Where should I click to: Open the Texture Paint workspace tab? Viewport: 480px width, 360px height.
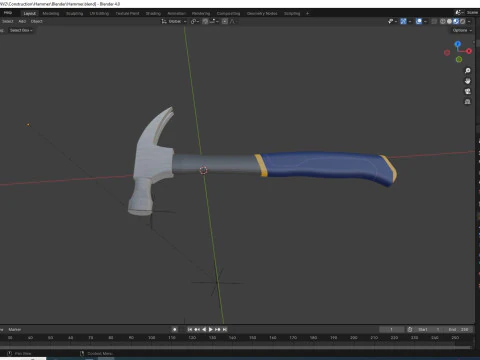click(127, 13)
